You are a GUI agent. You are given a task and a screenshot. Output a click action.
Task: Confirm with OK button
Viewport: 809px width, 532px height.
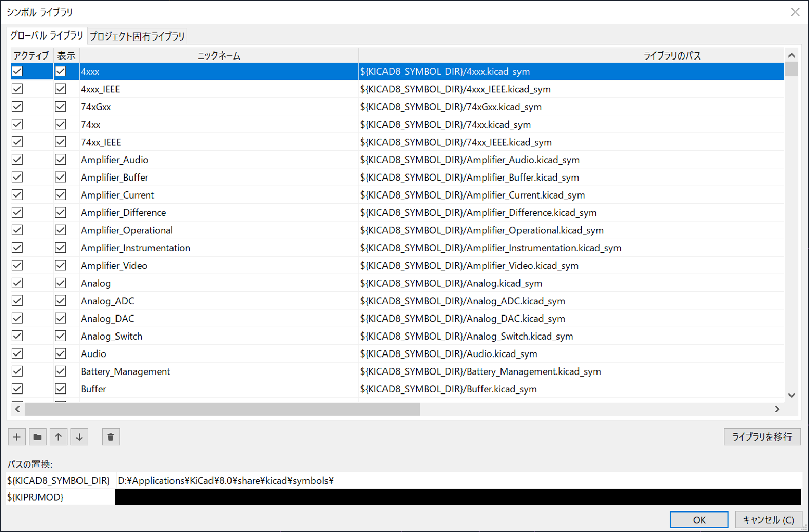[699, 520]
